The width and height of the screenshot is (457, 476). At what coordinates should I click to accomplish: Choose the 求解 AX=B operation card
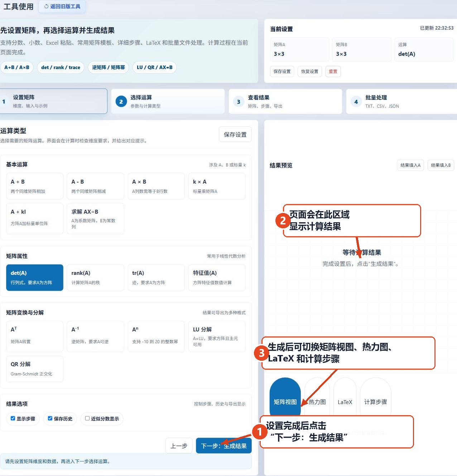coord(95,219)
